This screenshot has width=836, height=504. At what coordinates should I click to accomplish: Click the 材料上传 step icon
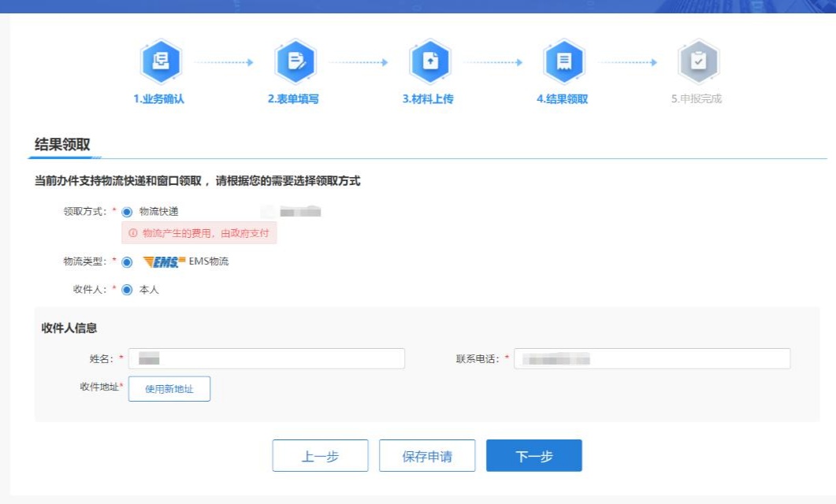429,61
